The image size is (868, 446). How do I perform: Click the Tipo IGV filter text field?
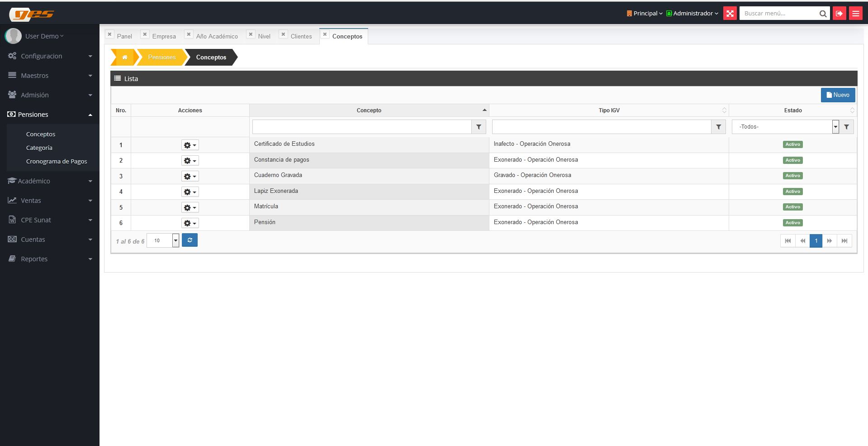pos(602,127)
